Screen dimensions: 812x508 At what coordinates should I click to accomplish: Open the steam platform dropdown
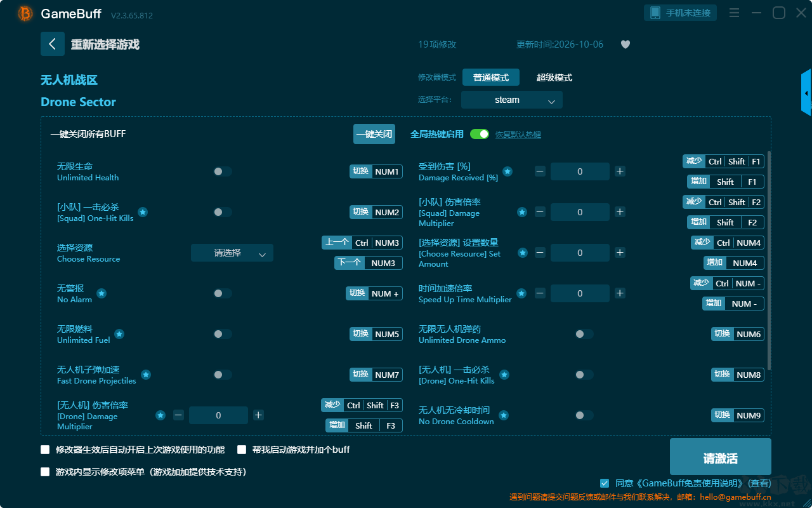pyautogui.click(x=512, y=100)
